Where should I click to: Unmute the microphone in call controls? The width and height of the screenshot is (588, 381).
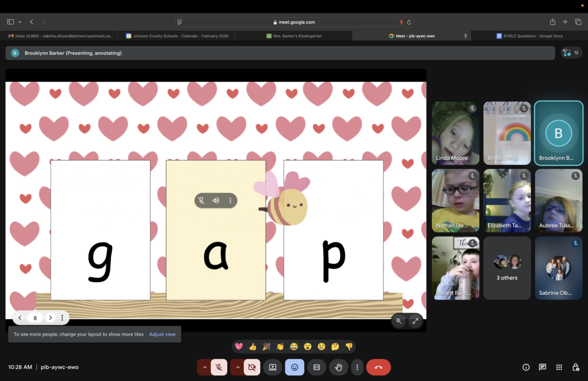(219, 367)
